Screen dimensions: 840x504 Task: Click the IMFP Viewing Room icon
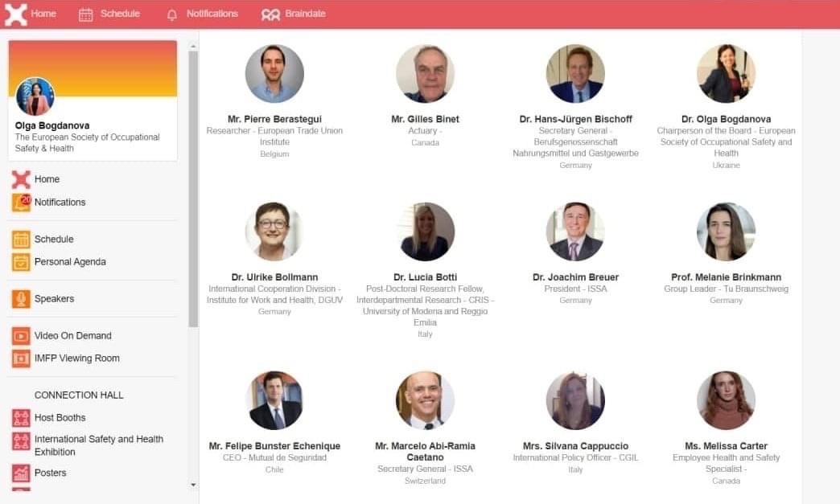pos(21,359)
